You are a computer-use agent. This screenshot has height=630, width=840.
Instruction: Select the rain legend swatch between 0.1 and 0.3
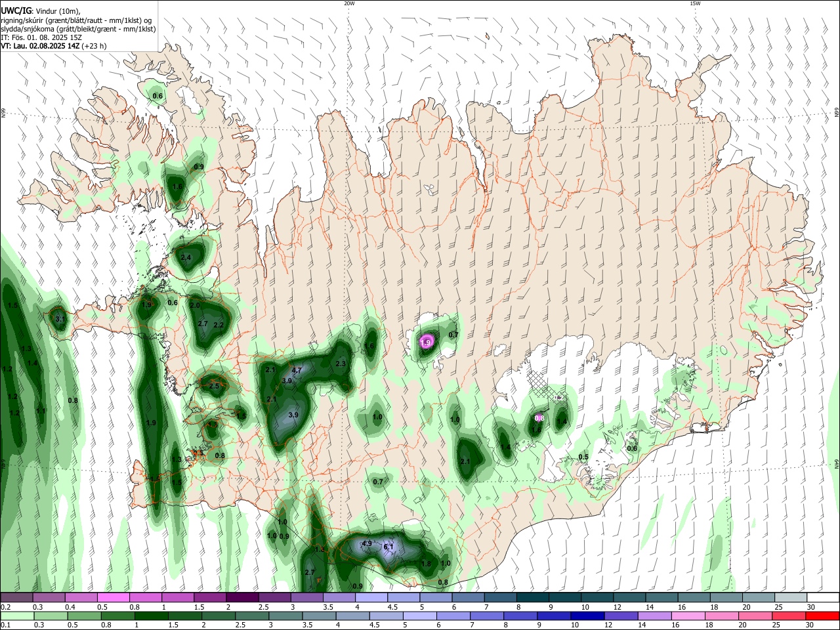[16, 616]
